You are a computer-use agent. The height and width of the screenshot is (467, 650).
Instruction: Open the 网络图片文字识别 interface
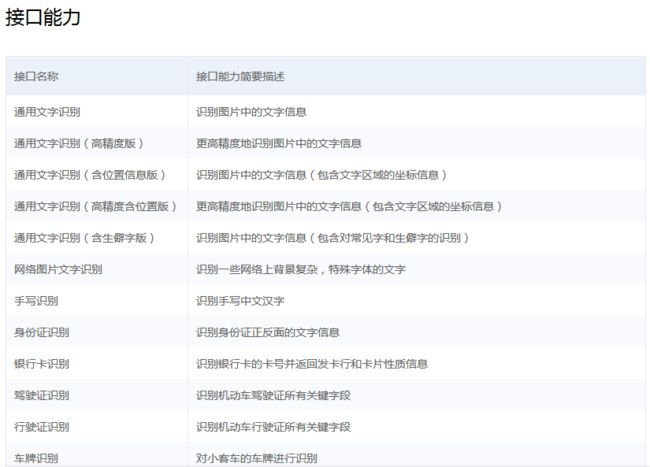[x=58, y=269]
